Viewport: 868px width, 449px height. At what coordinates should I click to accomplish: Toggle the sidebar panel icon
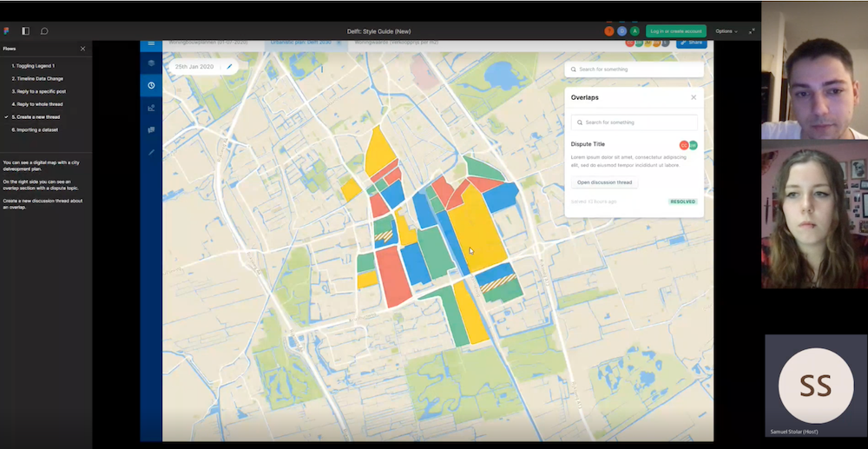tap(25, 31)
